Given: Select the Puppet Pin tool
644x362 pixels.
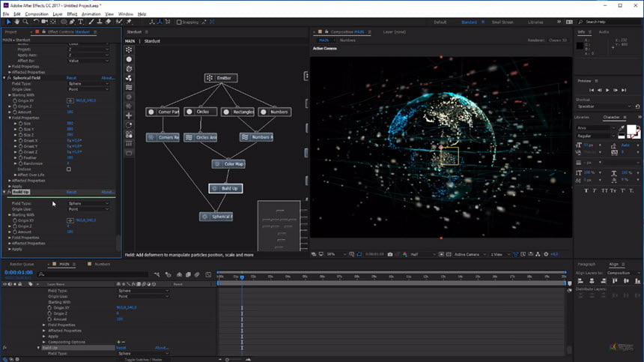Looking at the screenshot, I should click(129, 22).
